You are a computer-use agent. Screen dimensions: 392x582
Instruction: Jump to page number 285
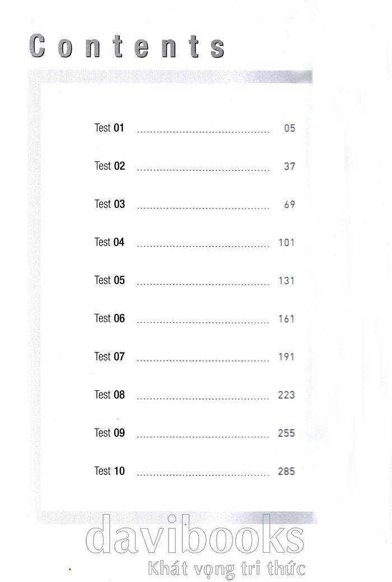286,472
